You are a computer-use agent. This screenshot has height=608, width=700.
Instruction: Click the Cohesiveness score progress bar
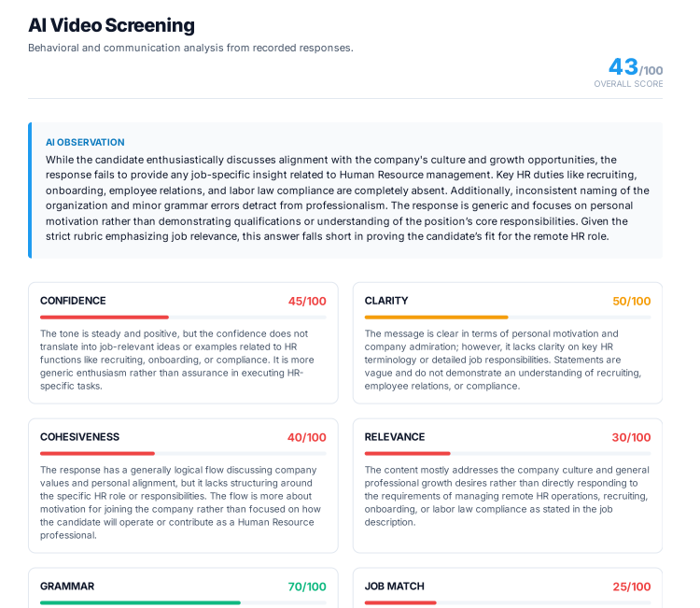coord(183,454)
